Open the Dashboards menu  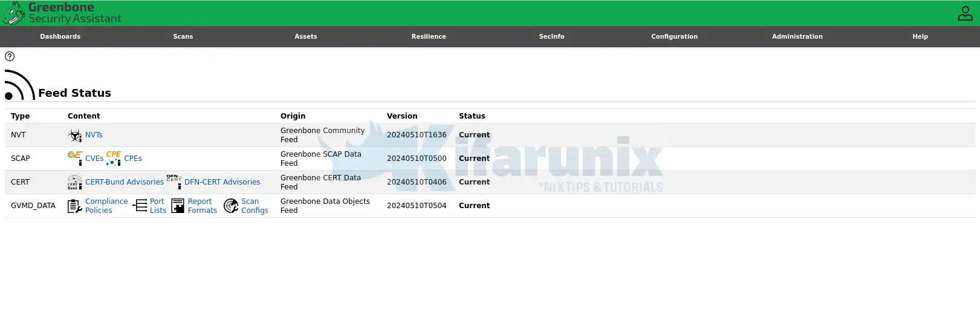pyautogui.click(x=60, y=36)
